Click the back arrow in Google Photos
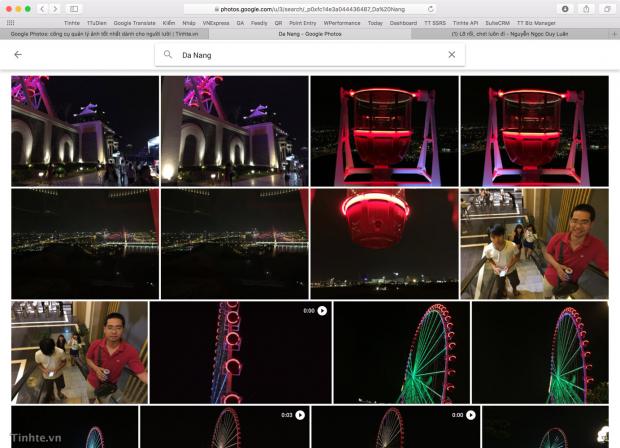The image size is (620, 448). (x=18, y=55)
